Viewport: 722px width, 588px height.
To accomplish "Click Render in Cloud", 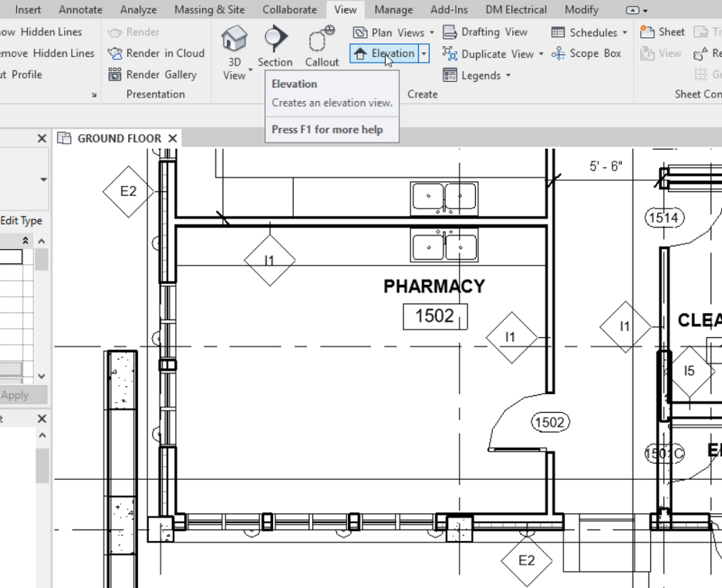I will coord(156,53).
